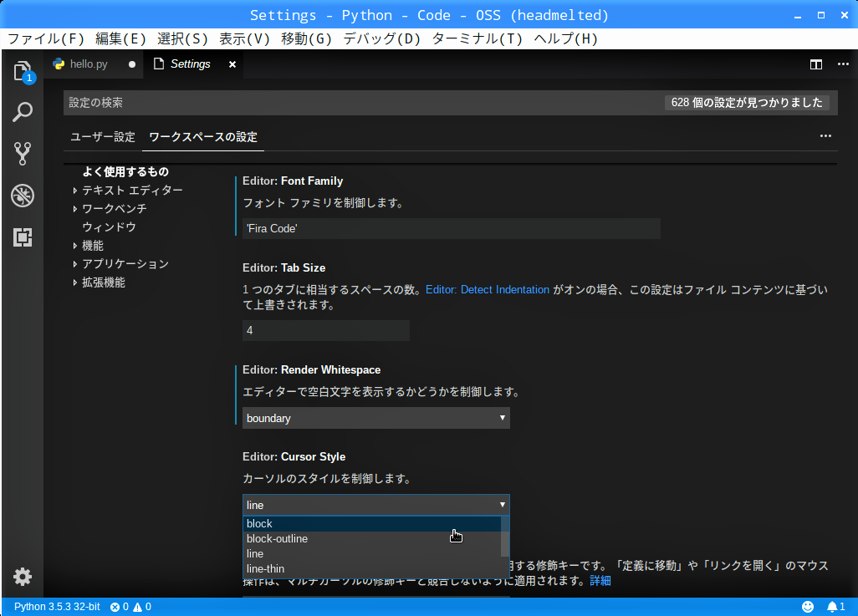Click the Editor: Render Whitespace heading
This screenshot has height=616, width=858.
[x=311, y=369]
